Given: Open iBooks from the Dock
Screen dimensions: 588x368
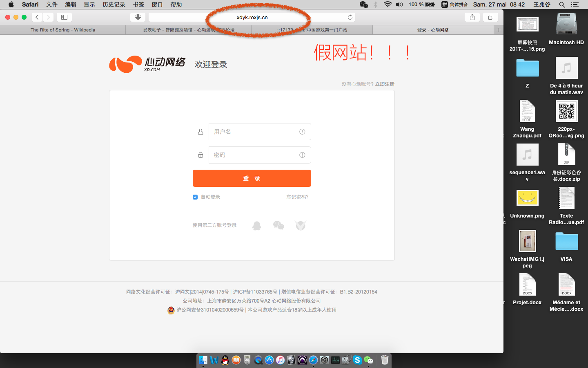Looking at the screenshot, I should coord(236,360).
